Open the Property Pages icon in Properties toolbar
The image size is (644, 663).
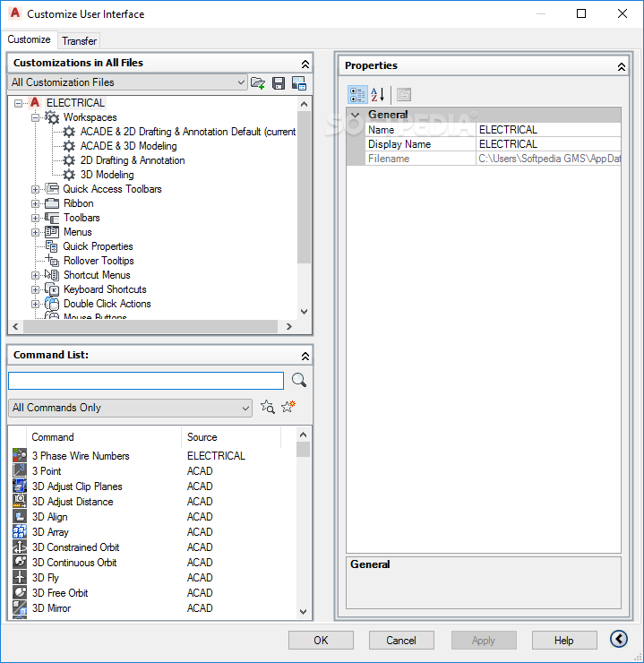[404, 95]
